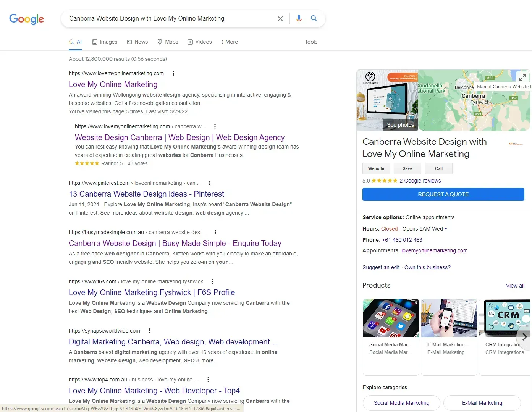This screenshot has height=412, width=532.
Task: Click the Save button in knowledge panel
Action: 407,168
